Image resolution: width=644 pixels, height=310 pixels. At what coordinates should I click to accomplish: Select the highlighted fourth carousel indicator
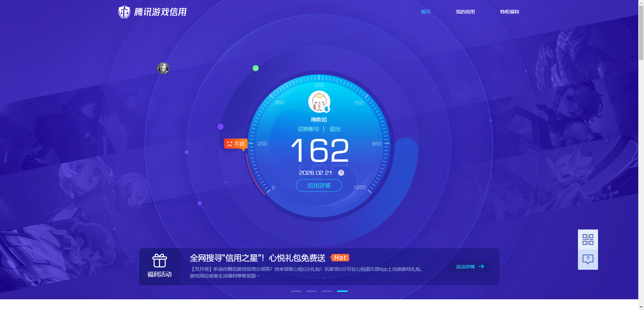tap(342, 291)
